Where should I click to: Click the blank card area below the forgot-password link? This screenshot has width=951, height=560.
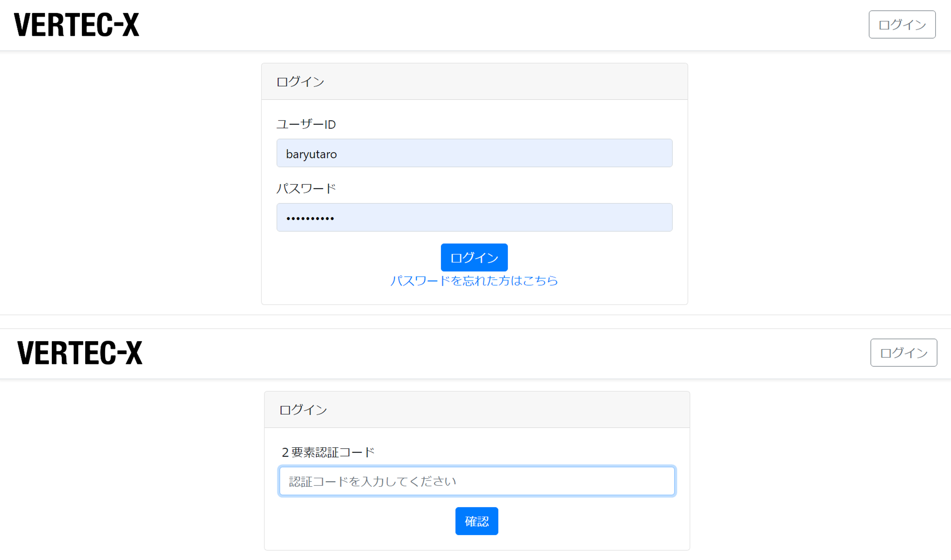474,296
